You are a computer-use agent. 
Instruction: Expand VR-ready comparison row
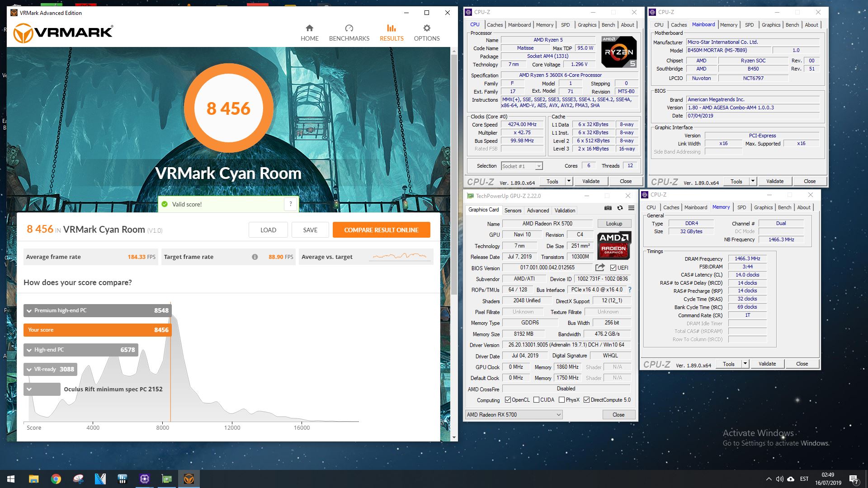pyautogui.click(x=29, y=369)
